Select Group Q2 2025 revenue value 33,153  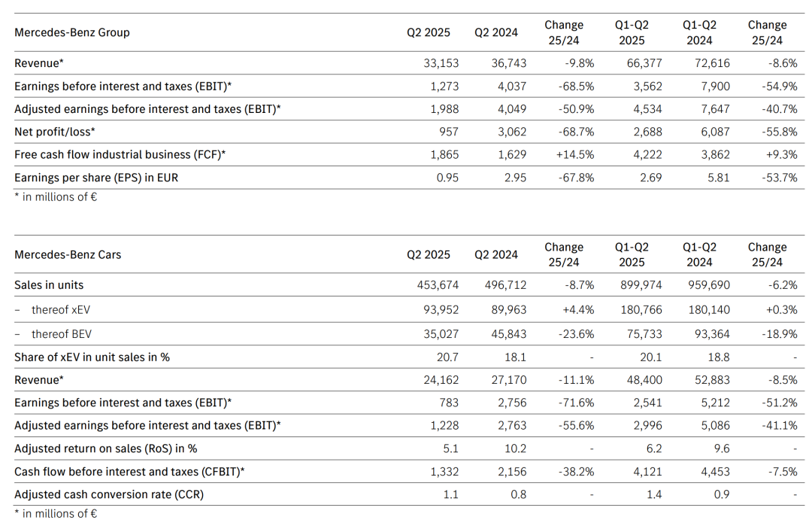coord(441,63)
